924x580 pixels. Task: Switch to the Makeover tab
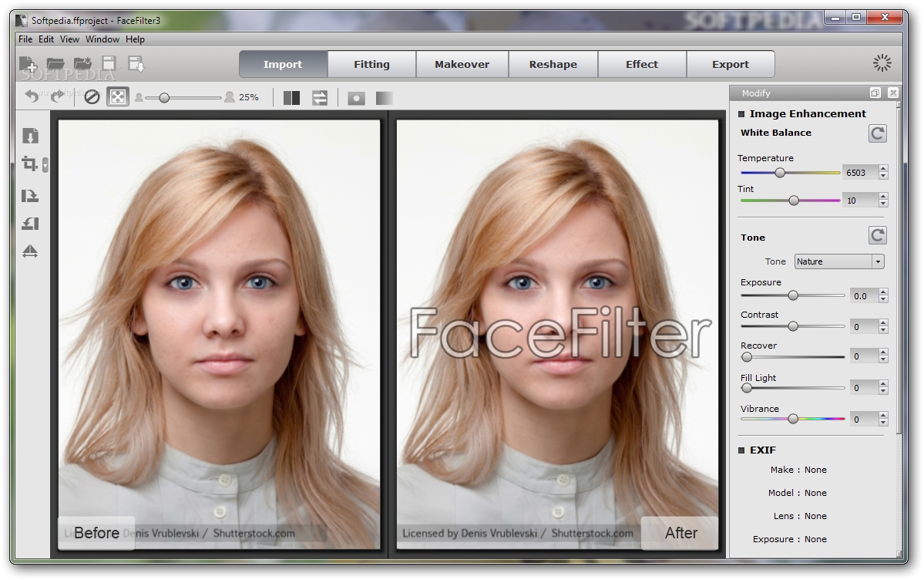(x=462, y=64)
